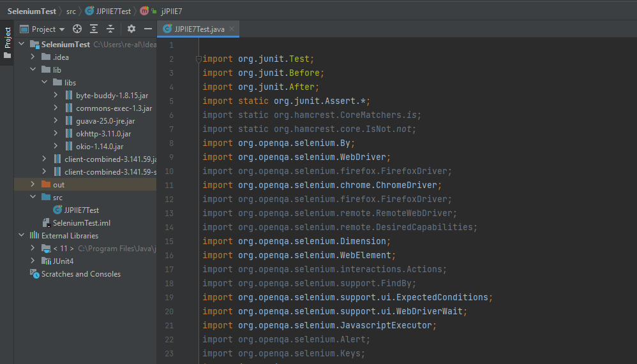Click the folding toggle beside line 2 imports
The image size is (637, 364).
tap(199, 59)
